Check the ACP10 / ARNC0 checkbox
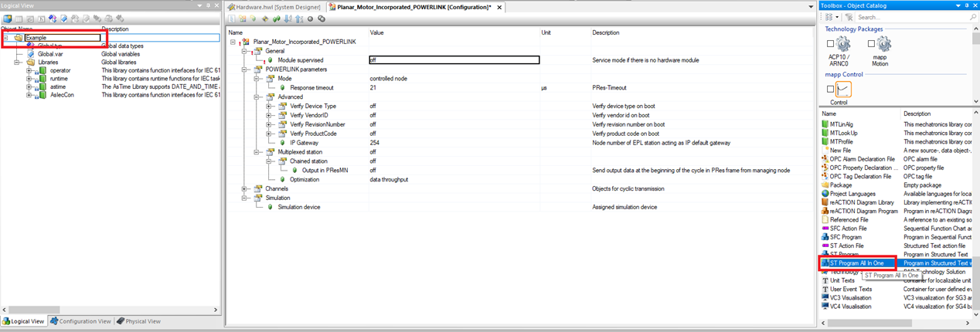Viewport: 980px width, 332px height. coord(830,44)
